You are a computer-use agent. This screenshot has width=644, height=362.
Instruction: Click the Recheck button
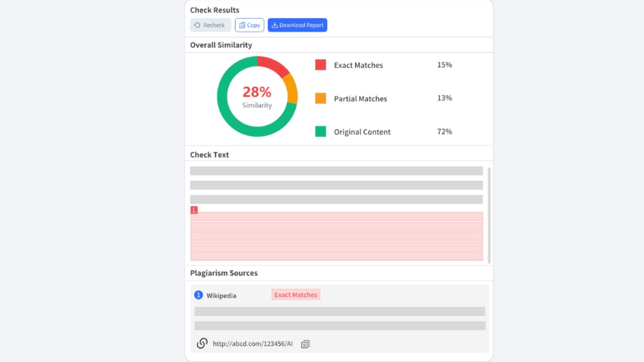210,25
